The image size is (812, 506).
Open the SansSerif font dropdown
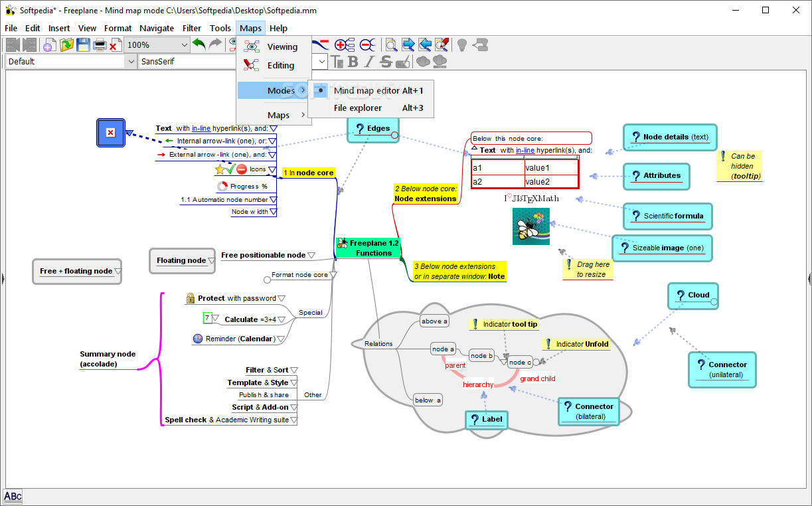[322, 62]
